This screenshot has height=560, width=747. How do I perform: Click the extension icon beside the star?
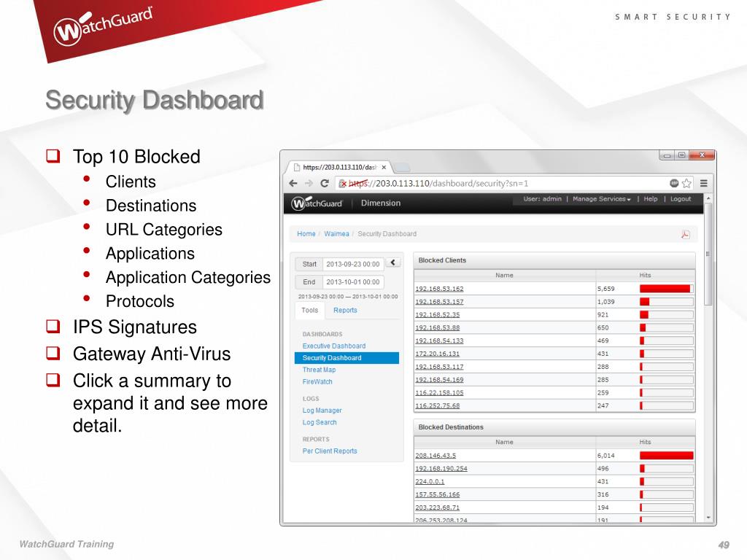(x=674, y=183)
